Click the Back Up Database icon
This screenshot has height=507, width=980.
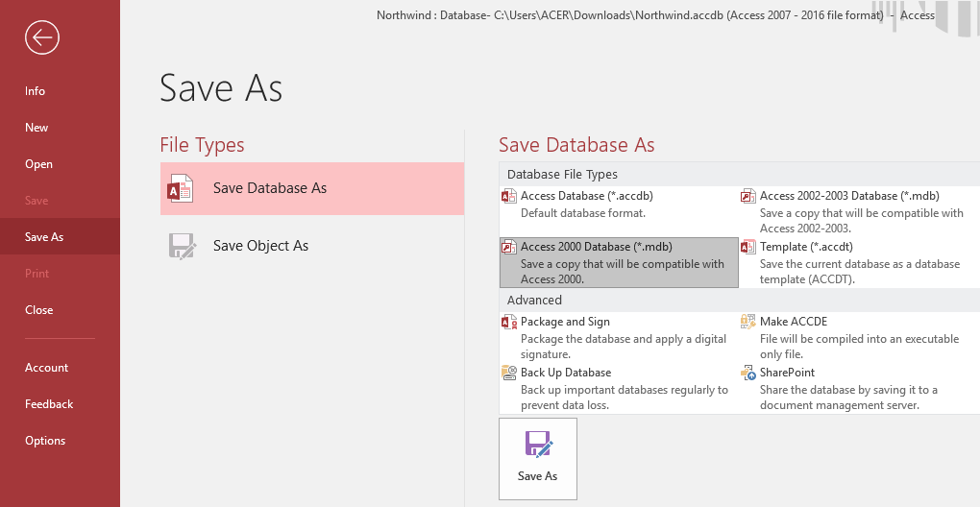coord(509,373)
